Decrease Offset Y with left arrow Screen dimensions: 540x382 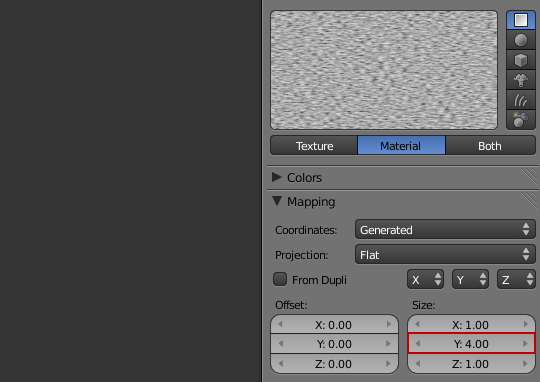(280, 343)
